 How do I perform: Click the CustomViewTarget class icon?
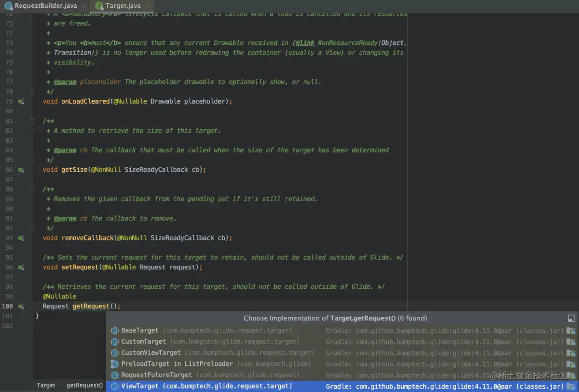115,353
